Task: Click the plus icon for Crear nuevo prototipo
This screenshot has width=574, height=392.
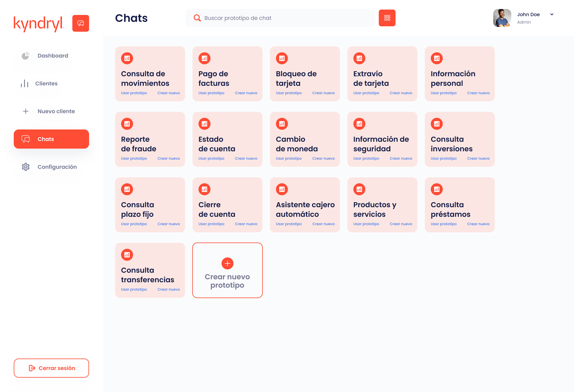Action: 228,263
